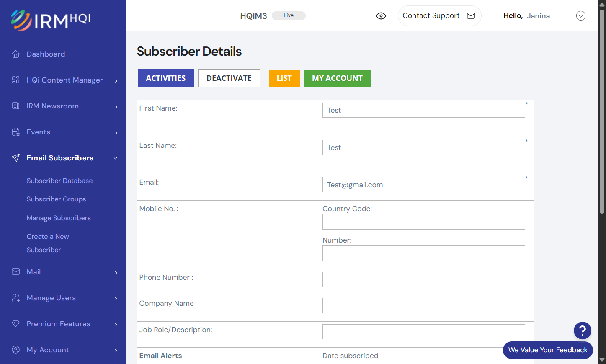Expand the My Account sidebar arrow
This screenshot has width=606, height=364.
pos(116,351)
